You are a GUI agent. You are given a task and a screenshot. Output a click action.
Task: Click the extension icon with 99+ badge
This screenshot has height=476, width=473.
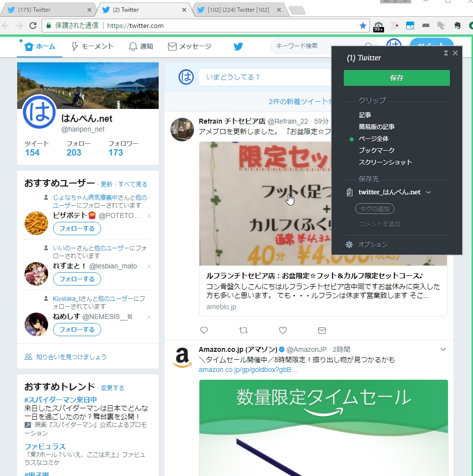[x=378, y=26]
